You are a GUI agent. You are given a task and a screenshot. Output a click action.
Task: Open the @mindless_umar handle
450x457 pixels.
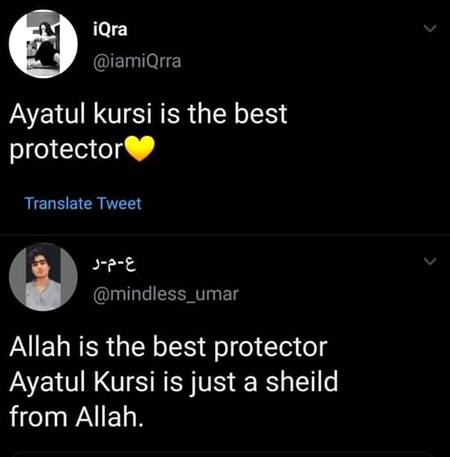(x=166, y=294)
